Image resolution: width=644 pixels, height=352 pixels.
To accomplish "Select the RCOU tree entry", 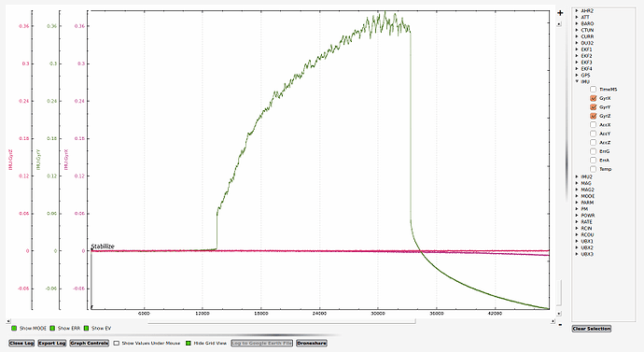I will pos(587,234).
